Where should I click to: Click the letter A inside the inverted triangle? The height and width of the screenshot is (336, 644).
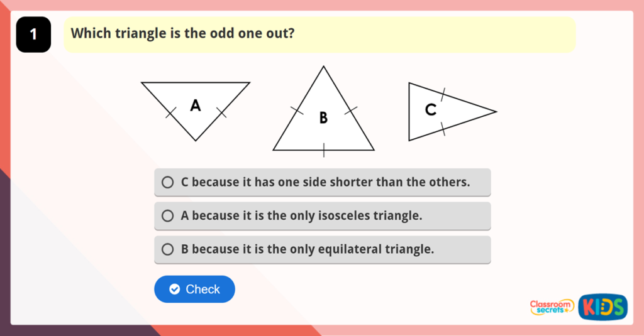(x=196, y=106)
